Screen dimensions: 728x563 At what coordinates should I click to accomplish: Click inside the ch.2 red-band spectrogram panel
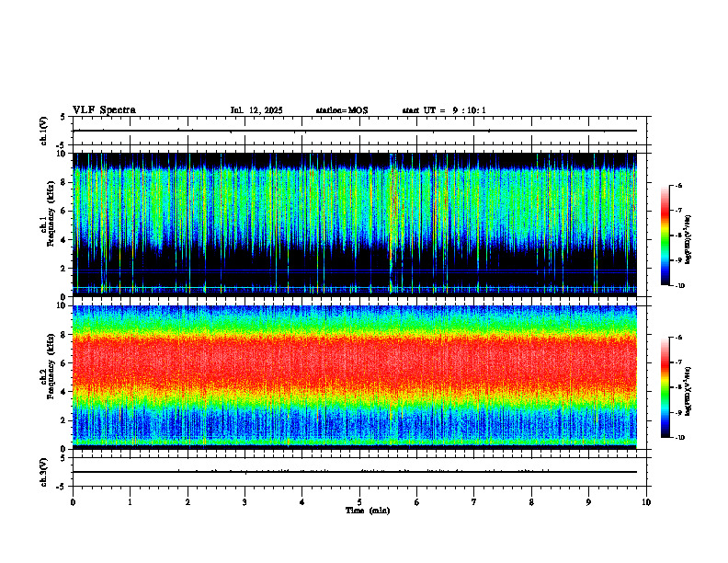(355, 377)
